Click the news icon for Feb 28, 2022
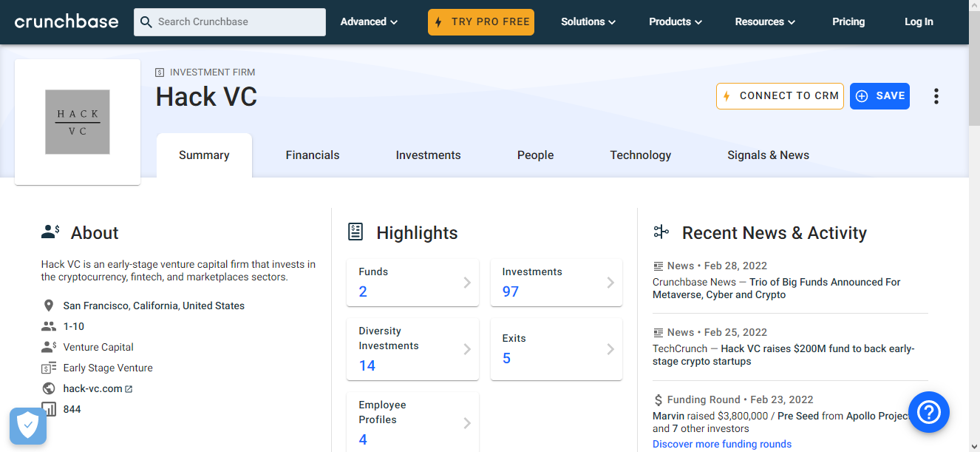 [658, 266]
